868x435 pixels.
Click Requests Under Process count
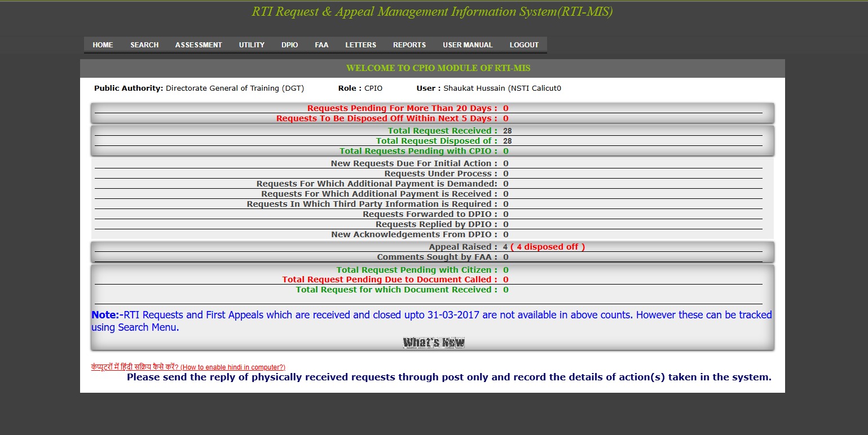(x=506, y=174)
